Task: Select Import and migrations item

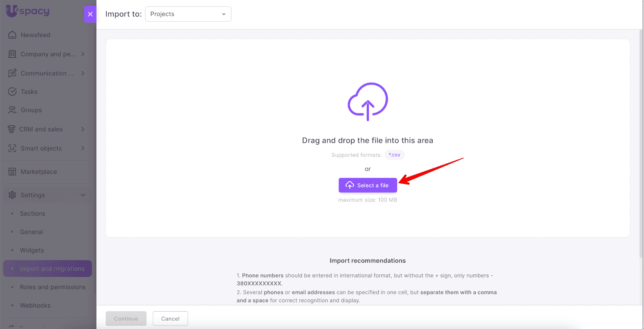Action: [47, 269]
